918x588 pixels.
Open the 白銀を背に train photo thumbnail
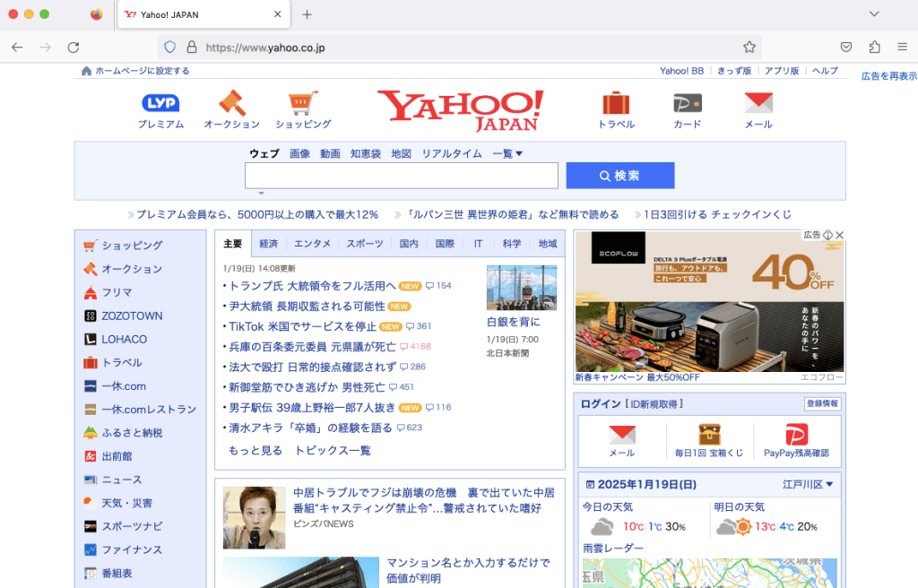click(521, 288)
